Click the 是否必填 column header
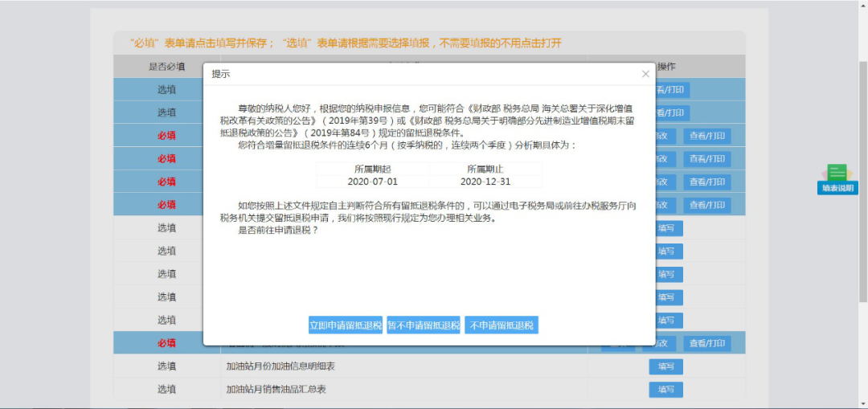Viewport: 868px width, 409px height. point(166,67)
